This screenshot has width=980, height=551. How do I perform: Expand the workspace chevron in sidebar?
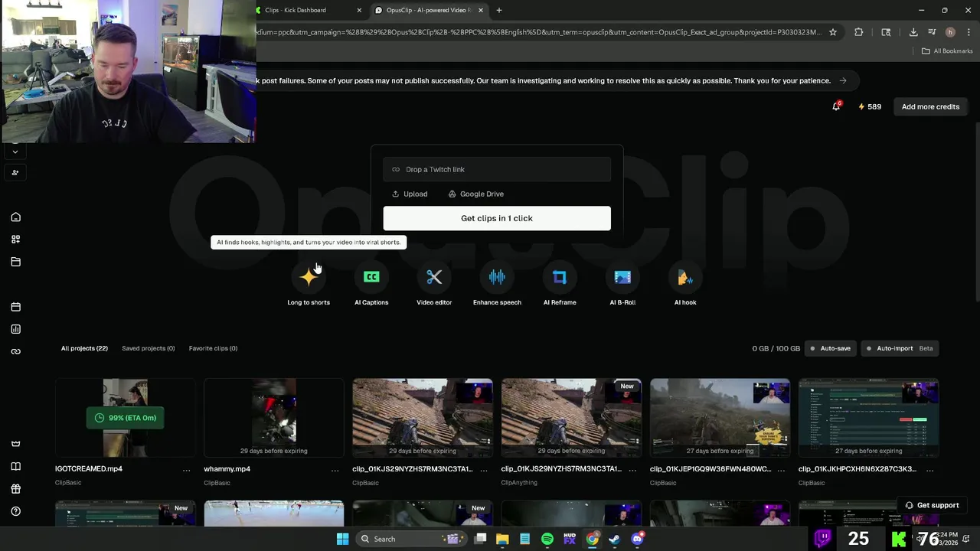tap(15, 152)
